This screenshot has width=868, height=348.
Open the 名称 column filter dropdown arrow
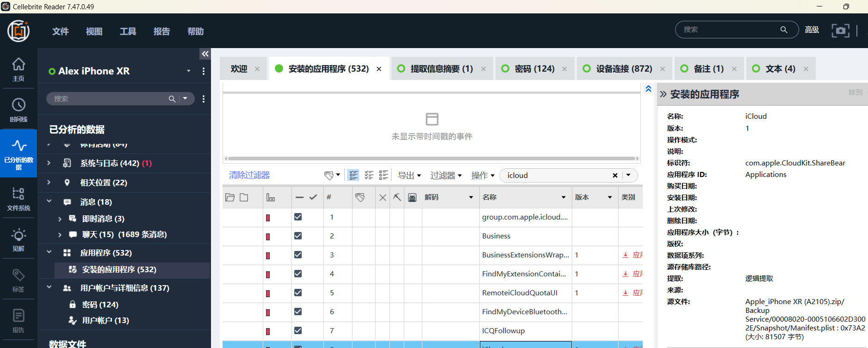click(564, 197)
